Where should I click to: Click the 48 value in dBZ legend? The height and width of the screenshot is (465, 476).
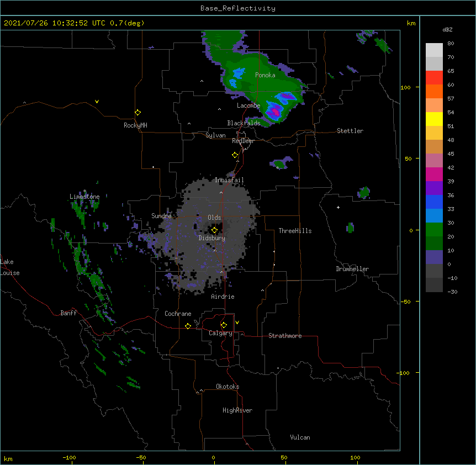pyautogui.click(x=451, y=140)
